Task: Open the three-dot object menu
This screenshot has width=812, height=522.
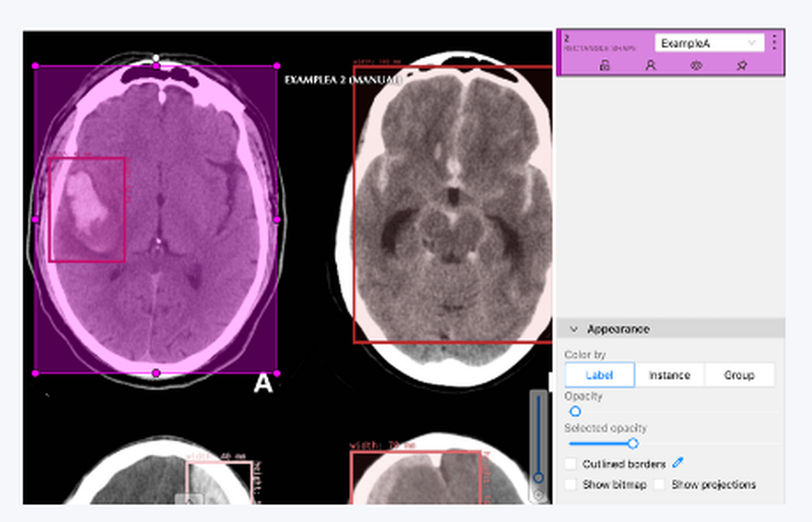Action: click(x=774, y=42)
